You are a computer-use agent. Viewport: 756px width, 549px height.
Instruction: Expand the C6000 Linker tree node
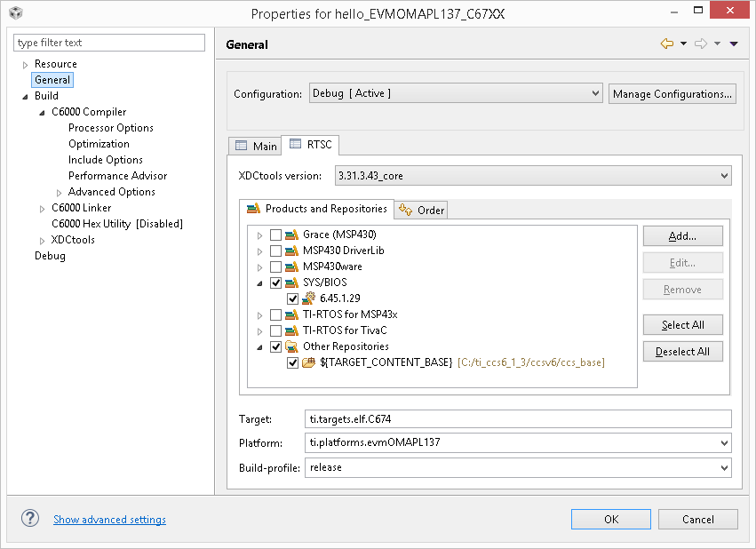(x=42, y=208)
